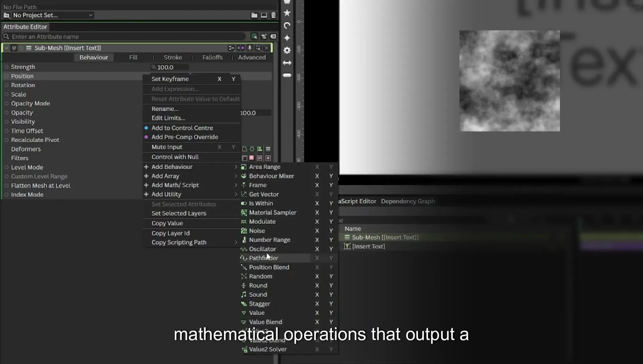
Task: Click the gear icon in vertical toolbar
Action: [287, 50]
